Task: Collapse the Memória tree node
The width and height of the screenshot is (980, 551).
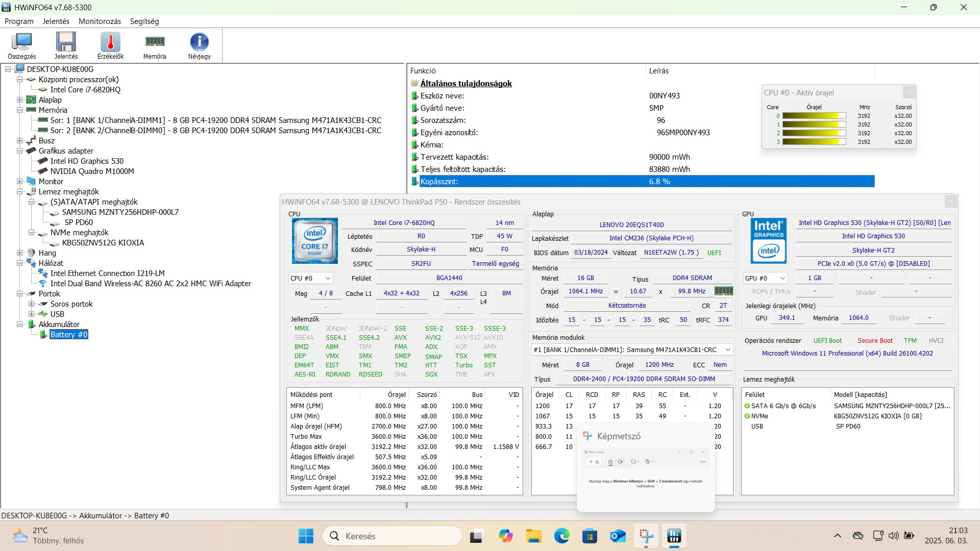Action: point(19,110)
